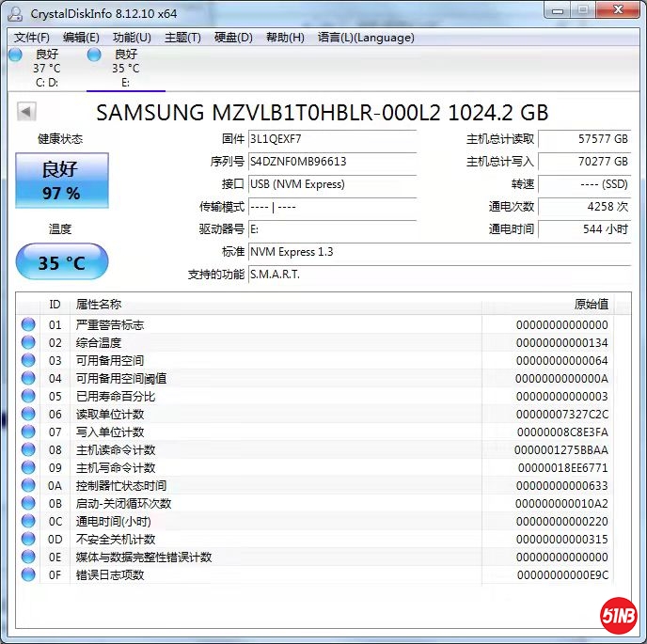
Task: Switch to the C: D: 37 °C disk tab
Action: coord(47,69)
